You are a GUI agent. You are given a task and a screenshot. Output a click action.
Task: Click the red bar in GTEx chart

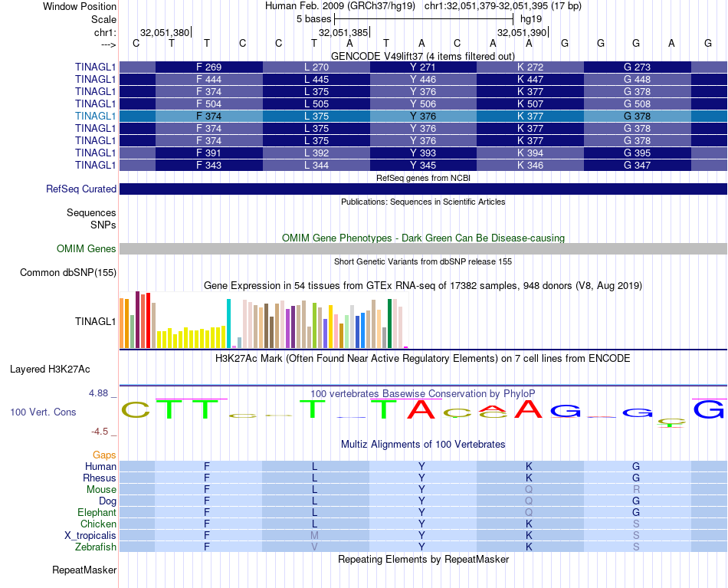pyautogui.click(x=148, y=320)
